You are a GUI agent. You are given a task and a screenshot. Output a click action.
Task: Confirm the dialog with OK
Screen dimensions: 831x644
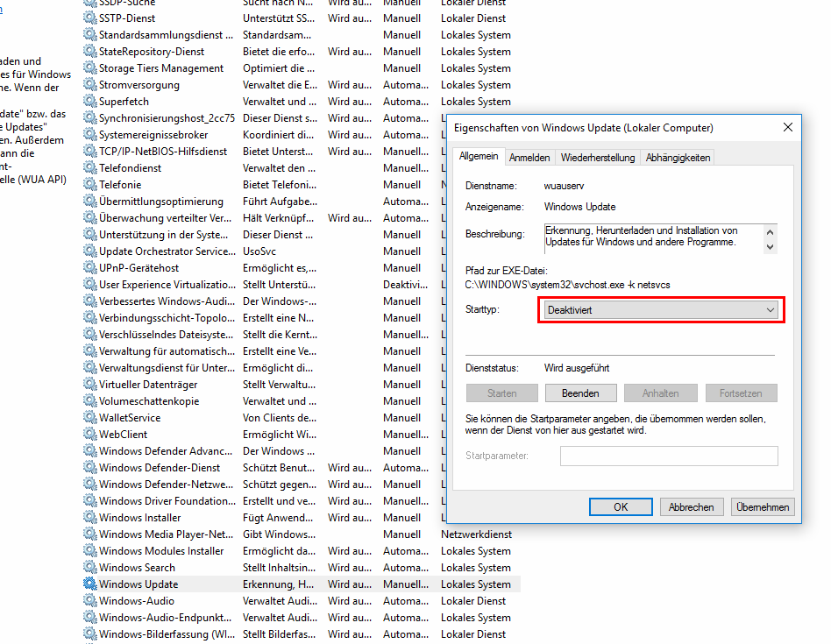(621, 506)
